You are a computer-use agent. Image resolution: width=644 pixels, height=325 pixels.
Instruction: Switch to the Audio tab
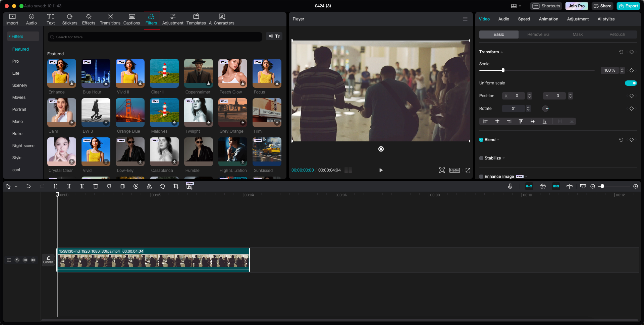click(x=503, y=19)
